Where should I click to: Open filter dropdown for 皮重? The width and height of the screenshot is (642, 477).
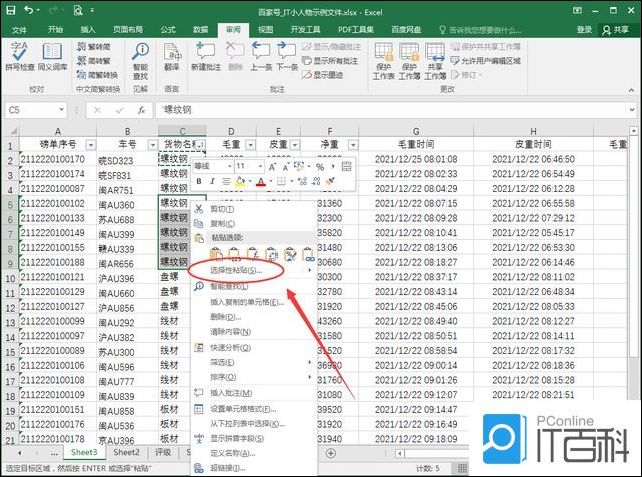295,145
